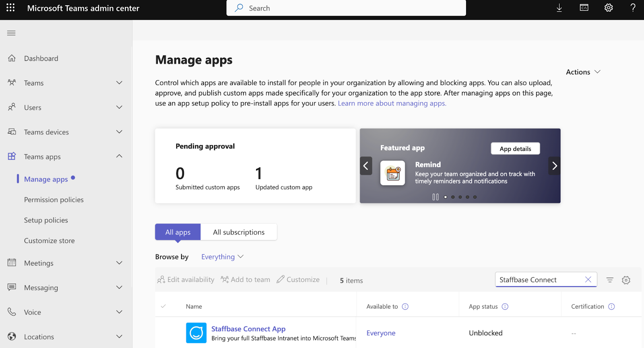644x348 pixels.
Task: Click the Teams apps icon in sidebar
Action: click(12, 156)
